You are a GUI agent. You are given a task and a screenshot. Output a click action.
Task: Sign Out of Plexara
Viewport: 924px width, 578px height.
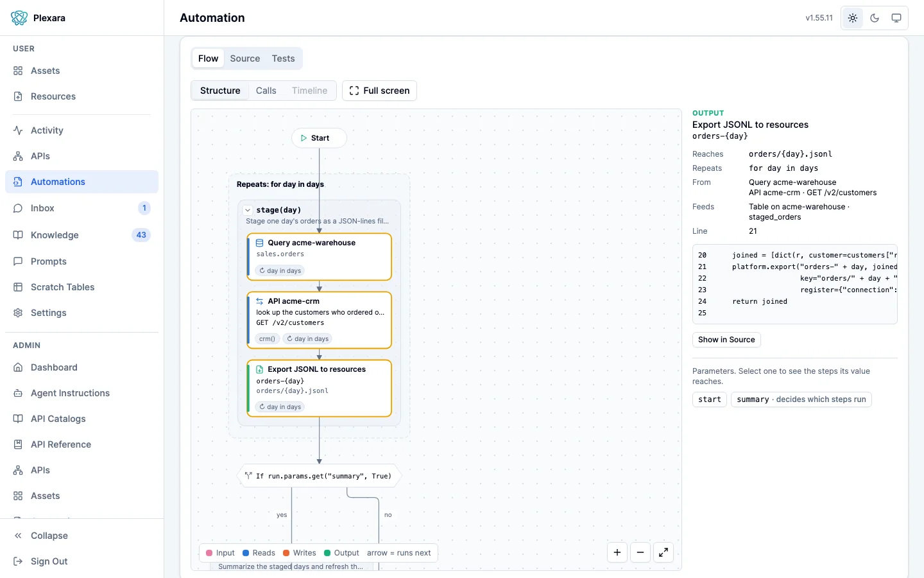pyautogui.click(x=81, y=561)
